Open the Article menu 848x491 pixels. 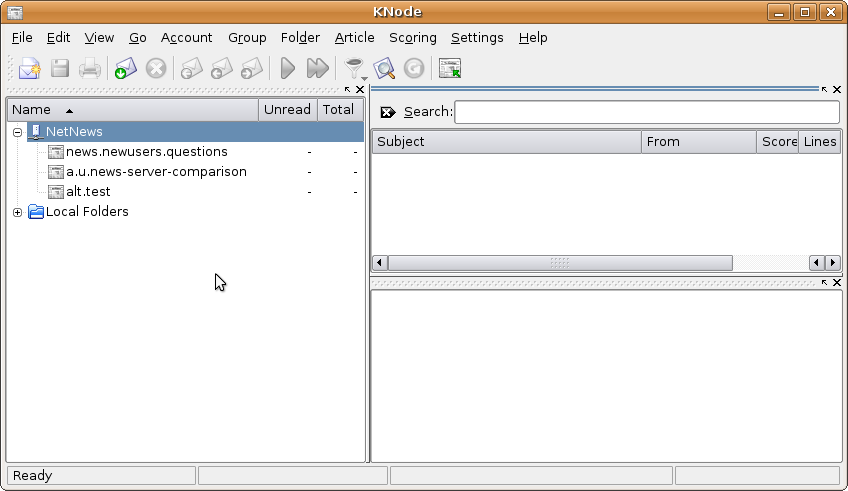point(354,37)
